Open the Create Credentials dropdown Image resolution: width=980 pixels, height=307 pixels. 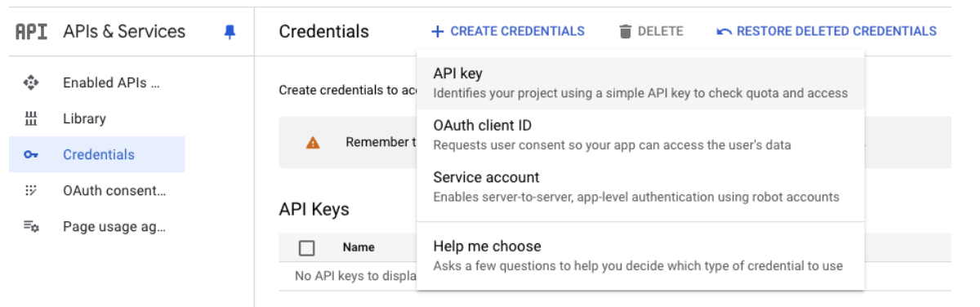click(508, 31)
